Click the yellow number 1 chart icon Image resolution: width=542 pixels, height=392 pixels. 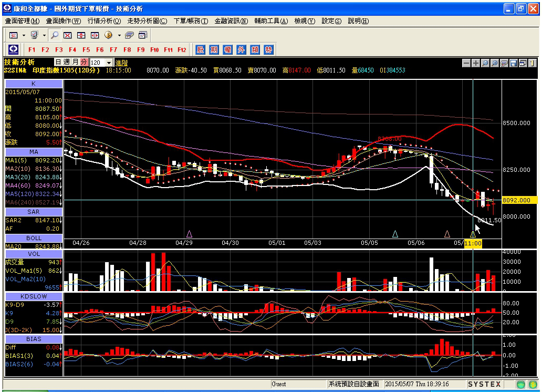click(x=533, y=63)
